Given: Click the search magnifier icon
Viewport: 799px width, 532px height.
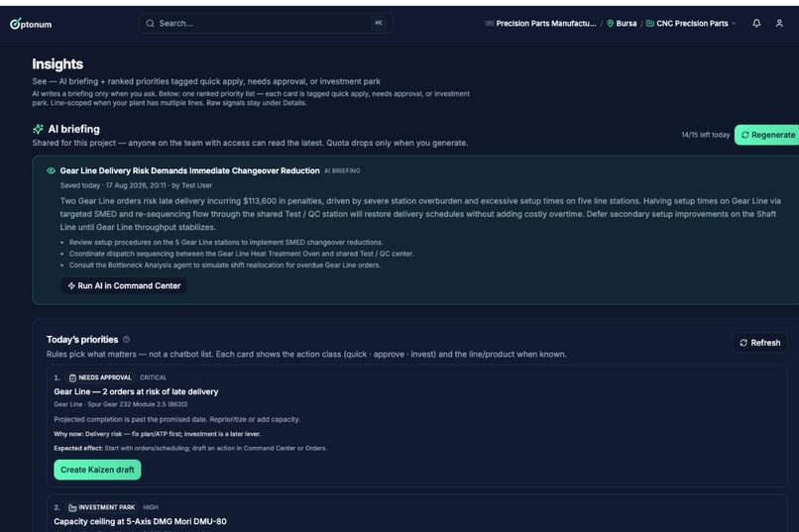Looking at the screenshot, I should (x=150, y=24).
